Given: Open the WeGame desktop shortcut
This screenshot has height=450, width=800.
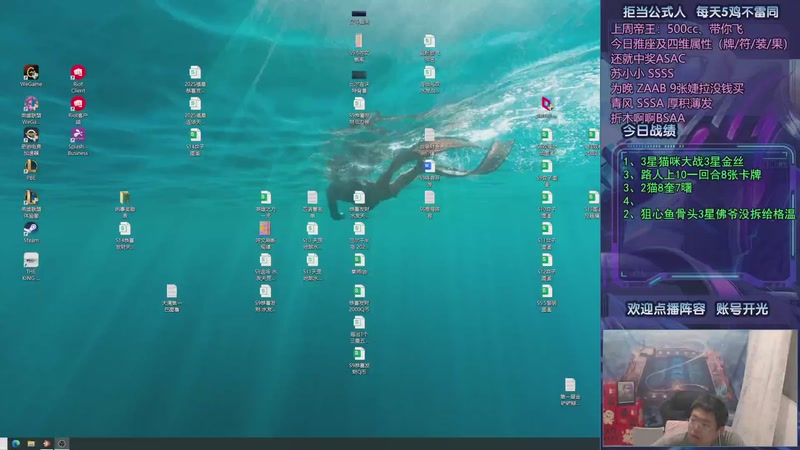Looking at the screenshot, I should pos(31,76).
